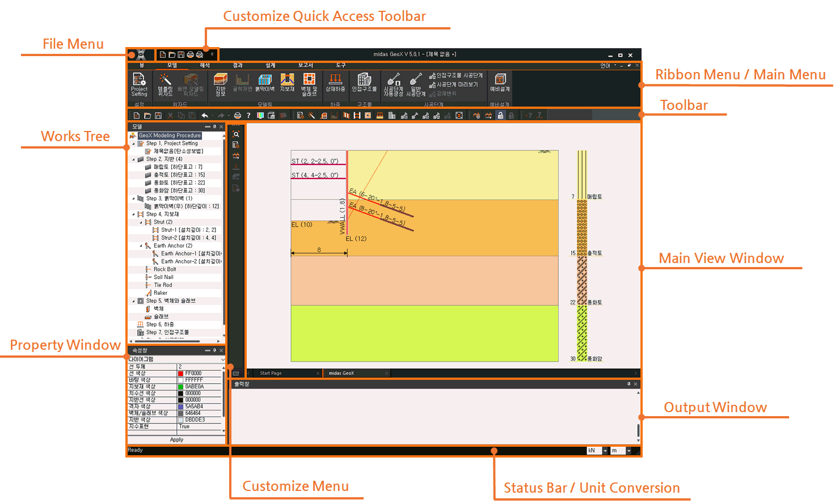Click 시공단계 미리보기 in the ribbon

pos(457,84)
